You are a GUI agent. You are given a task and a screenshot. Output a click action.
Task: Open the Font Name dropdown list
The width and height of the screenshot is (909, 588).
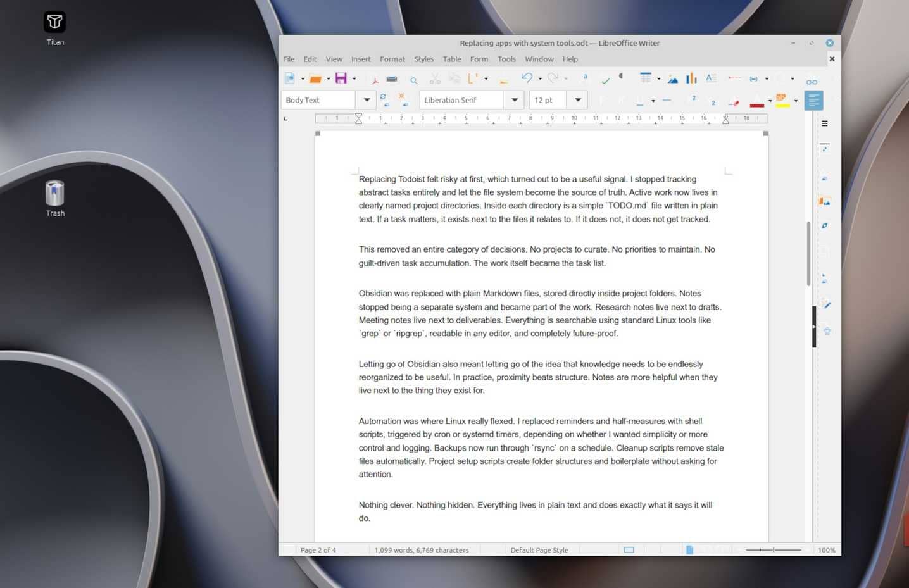(x=515, y=100)
